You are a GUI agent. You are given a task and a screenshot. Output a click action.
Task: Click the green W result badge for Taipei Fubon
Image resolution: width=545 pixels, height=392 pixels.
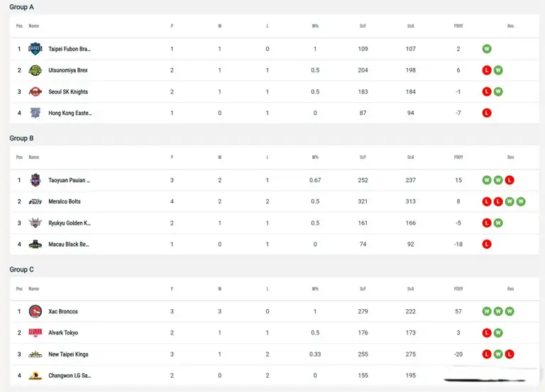tap(487, 49)
